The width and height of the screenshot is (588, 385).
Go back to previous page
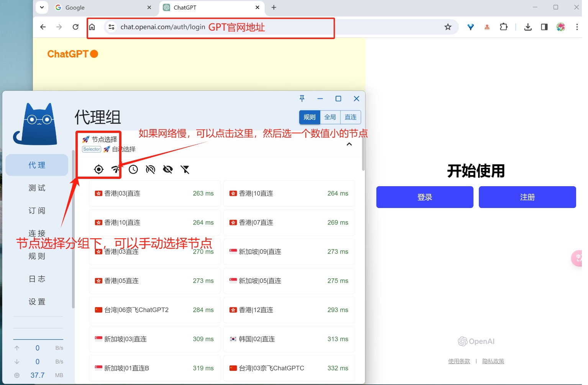tap(43, 27)
